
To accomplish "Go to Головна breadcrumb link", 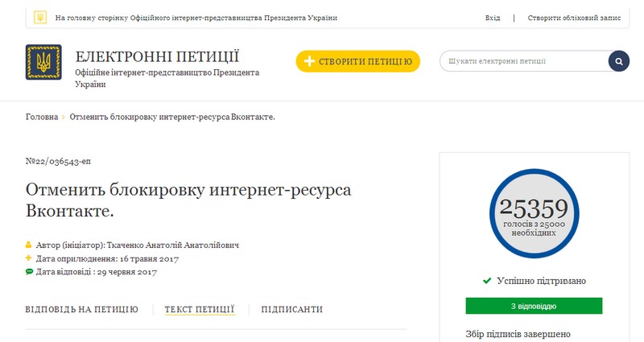I will point(42,117).
